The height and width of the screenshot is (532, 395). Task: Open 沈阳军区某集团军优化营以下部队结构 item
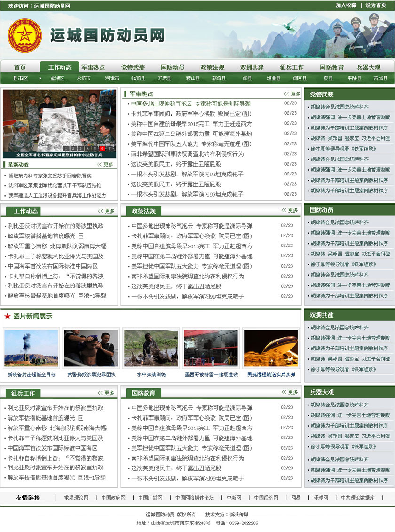tap(55, 186)
